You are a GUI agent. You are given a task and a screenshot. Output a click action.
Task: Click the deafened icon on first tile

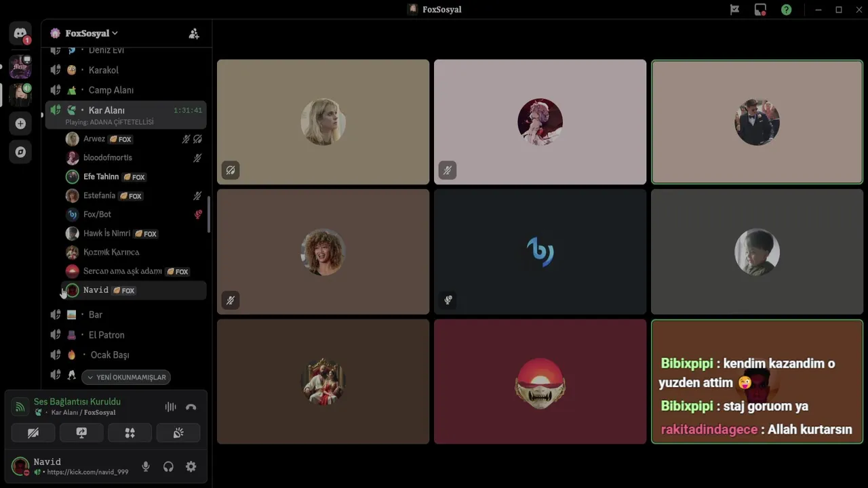point(231,170)
